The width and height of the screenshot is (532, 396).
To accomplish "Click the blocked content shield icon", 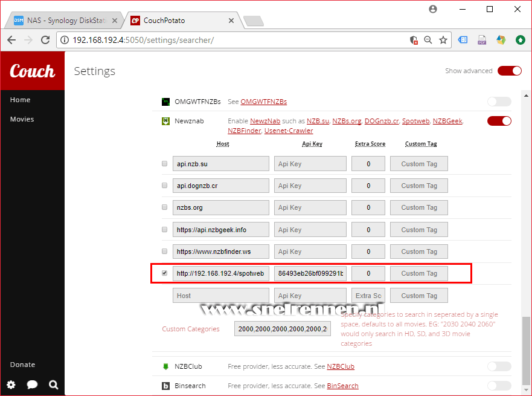I will coord(414,40).
